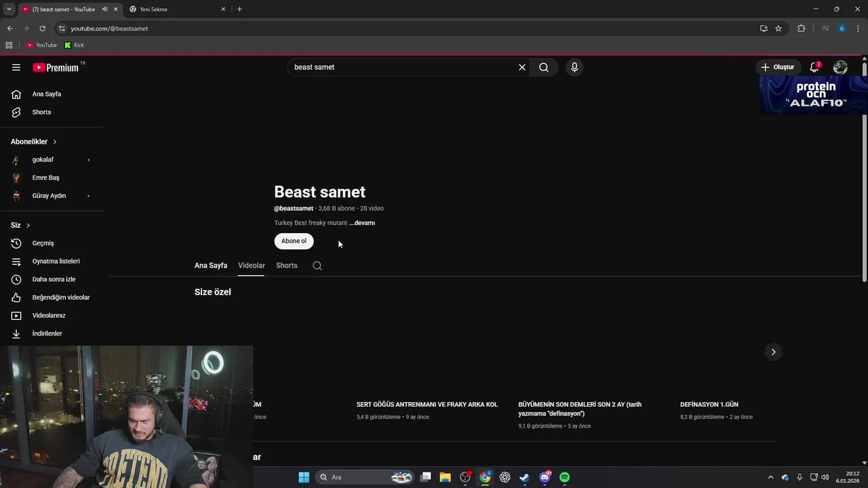Open video SERT GÖĞÜS ANTRENMANI VE FRAKY ARKA KOL
868x488 pixels.
pos(427,405)
